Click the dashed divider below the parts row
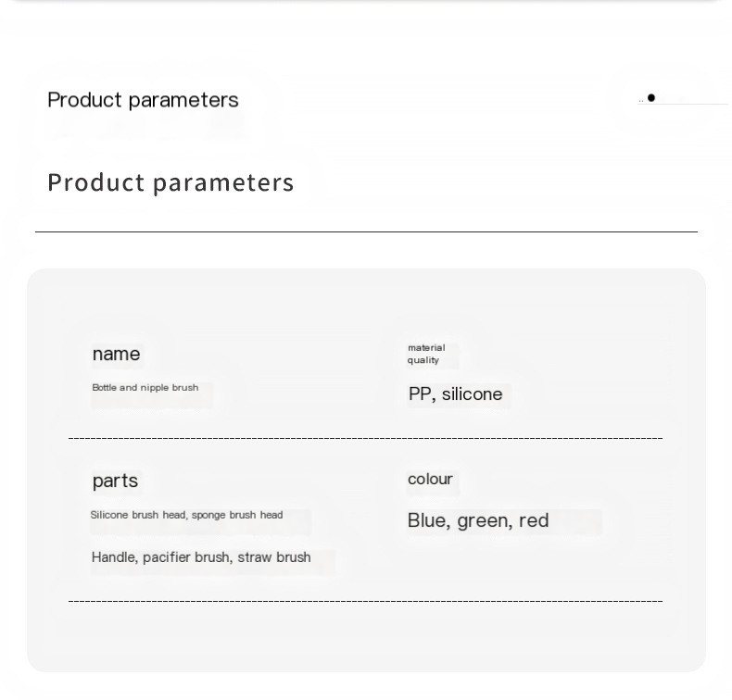 coord(365,601)
